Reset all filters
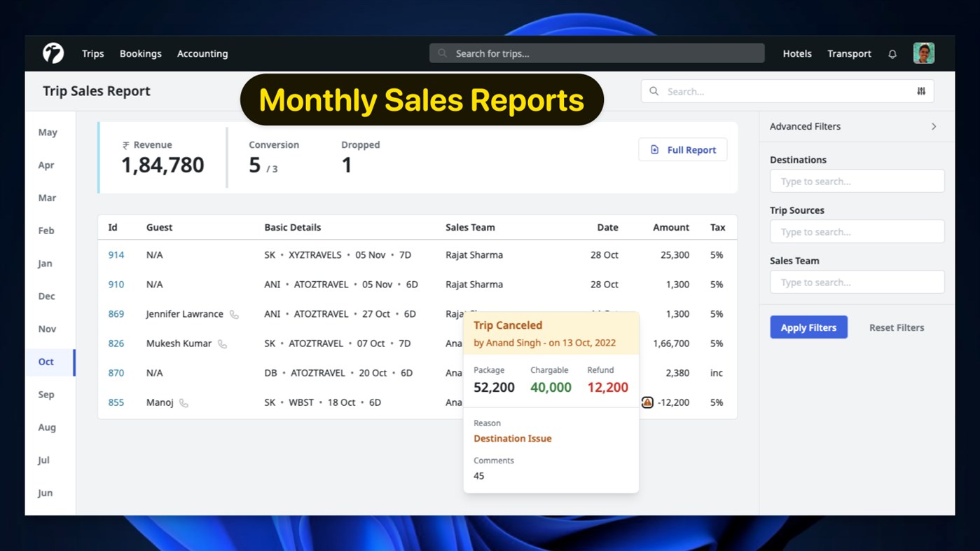The width and height of the screenshot is (980, 551). (896, 327)
